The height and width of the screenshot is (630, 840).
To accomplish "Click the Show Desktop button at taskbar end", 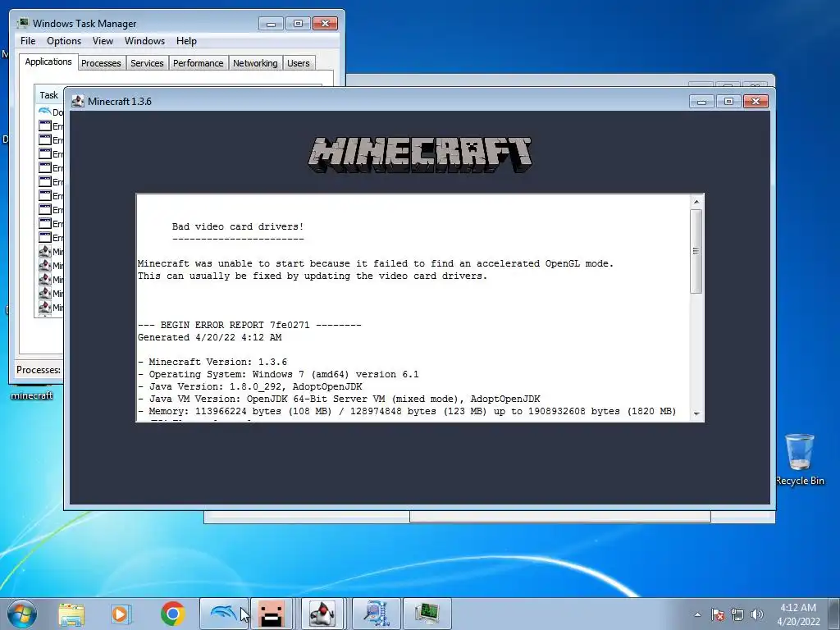I will click(x=834, y=614).
